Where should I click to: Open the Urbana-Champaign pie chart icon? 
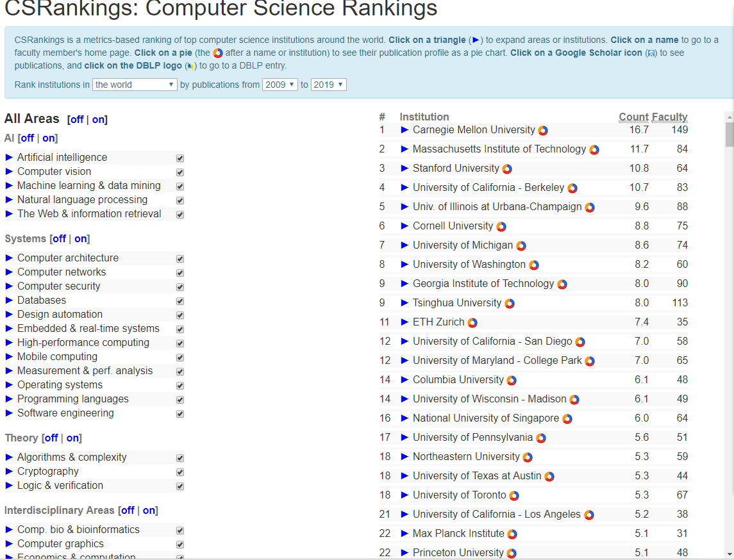point(590,207)
